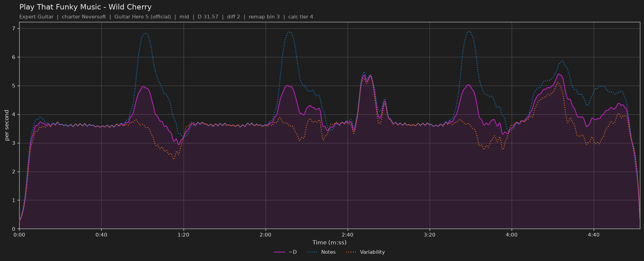Click the 4:00 x-axis tick label
Viewport: 644px width, 261px height.
tap(511, 235)
